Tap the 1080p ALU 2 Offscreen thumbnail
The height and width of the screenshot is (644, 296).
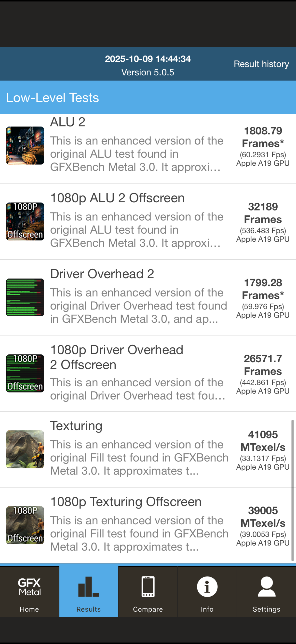pyautogui.click(x=25, y=222)
